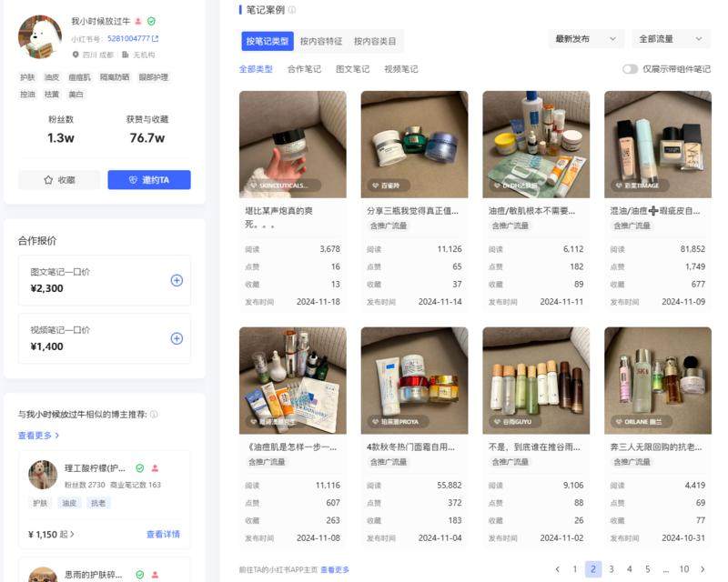Click verified badge next to 患雨的护肤碎

coord(140,575)
